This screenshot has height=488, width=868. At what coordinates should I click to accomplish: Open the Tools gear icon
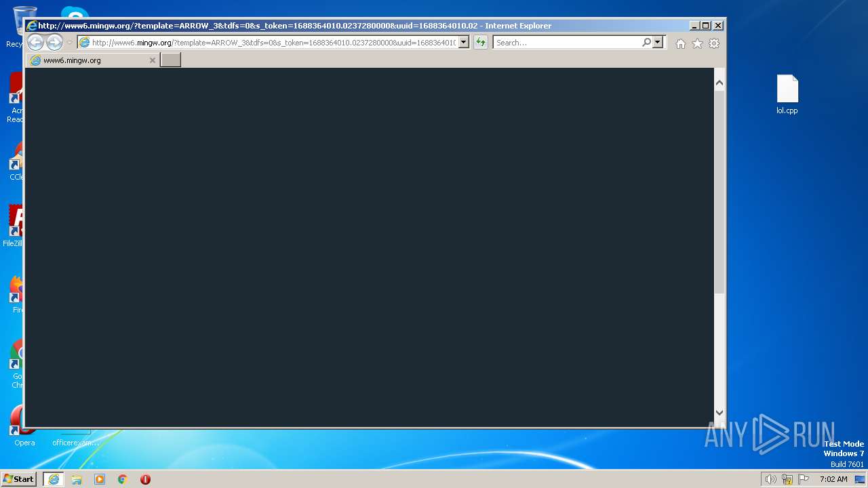coord(714,43)
